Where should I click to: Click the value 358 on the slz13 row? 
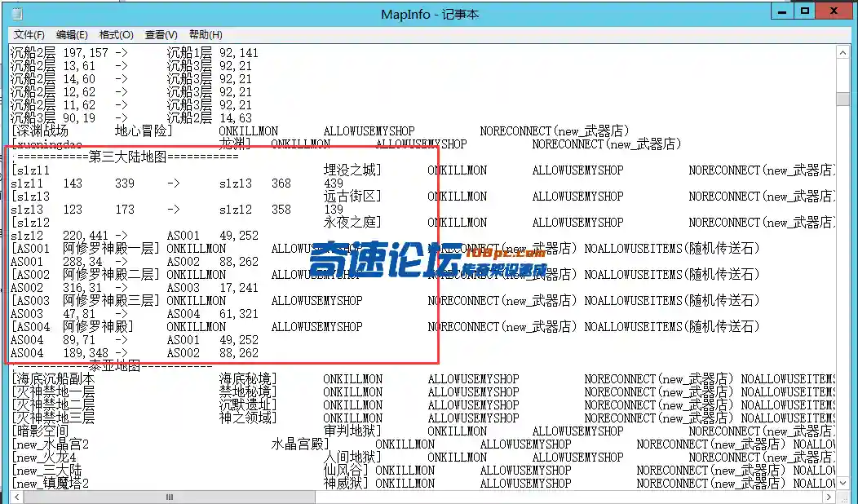[x=281, y=210]
